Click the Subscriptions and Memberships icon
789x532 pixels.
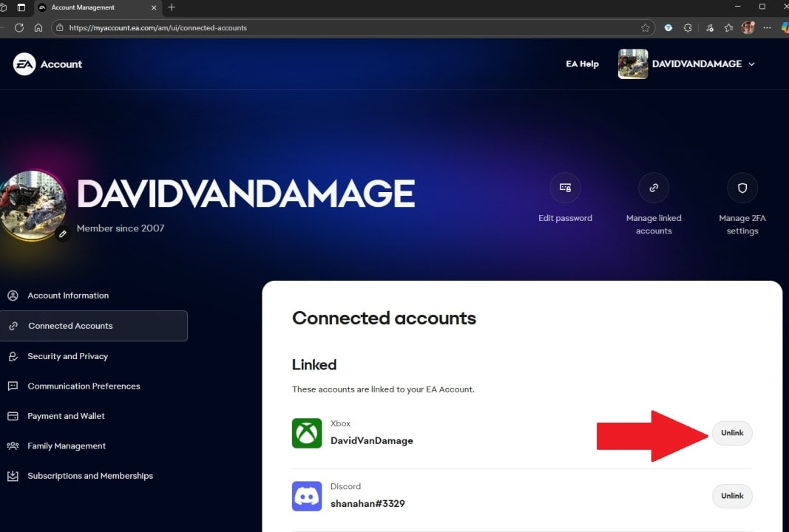point(12,476)
